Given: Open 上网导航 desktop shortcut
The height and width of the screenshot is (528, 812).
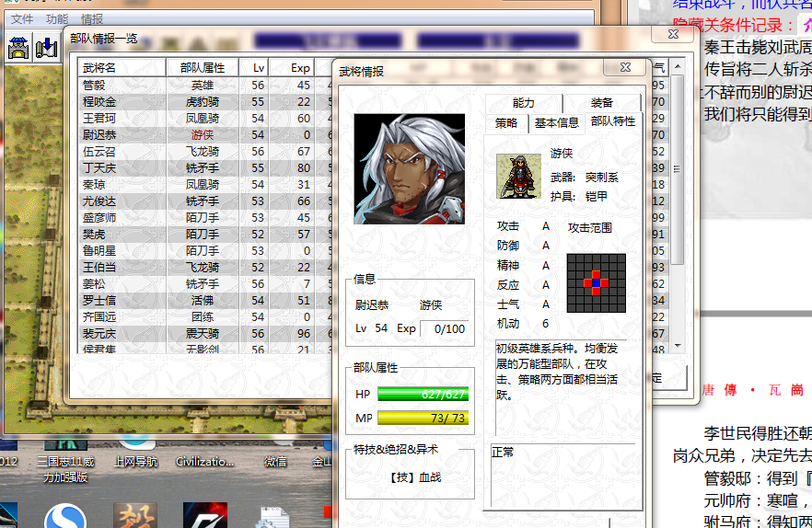Looking at the screenshot, I should click(135, 454).
